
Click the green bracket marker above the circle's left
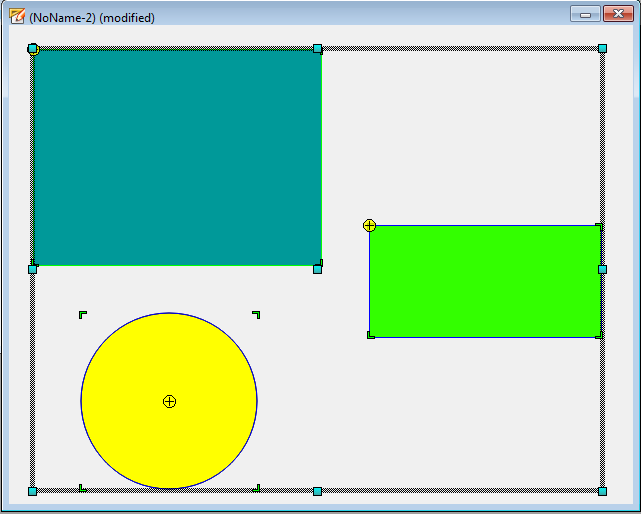83,315
